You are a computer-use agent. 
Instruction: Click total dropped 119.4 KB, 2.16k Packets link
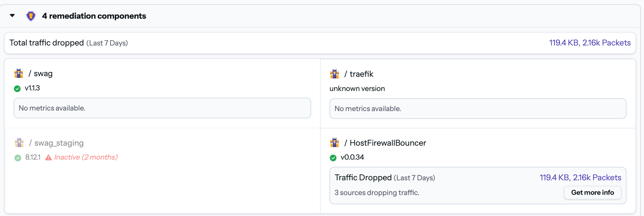(x=590, y=43)
